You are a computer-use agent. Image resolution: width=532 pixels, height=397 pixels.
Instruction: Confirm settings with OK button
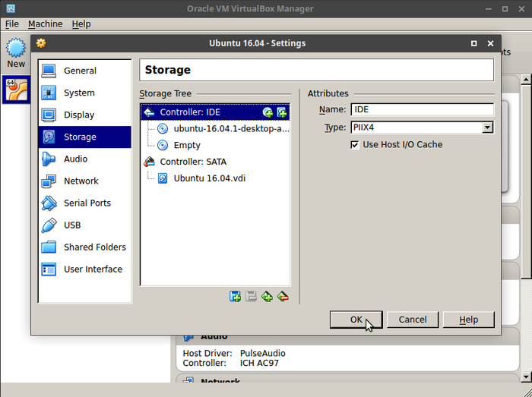(356, 320)
